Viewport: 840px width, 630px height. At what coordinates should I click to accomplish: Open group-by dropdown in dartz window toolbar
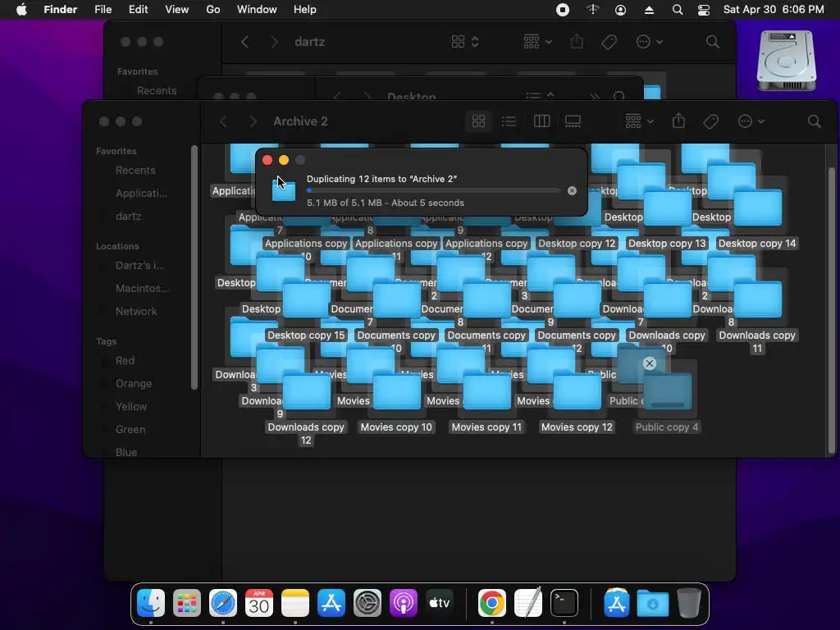tap(537, 42)
